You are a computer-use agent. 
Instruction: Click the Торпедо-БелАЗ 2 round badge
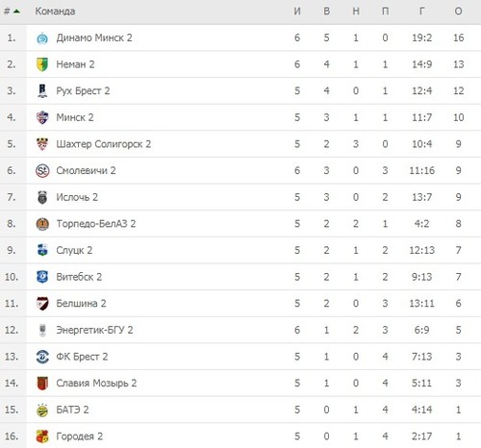point(42,224)
